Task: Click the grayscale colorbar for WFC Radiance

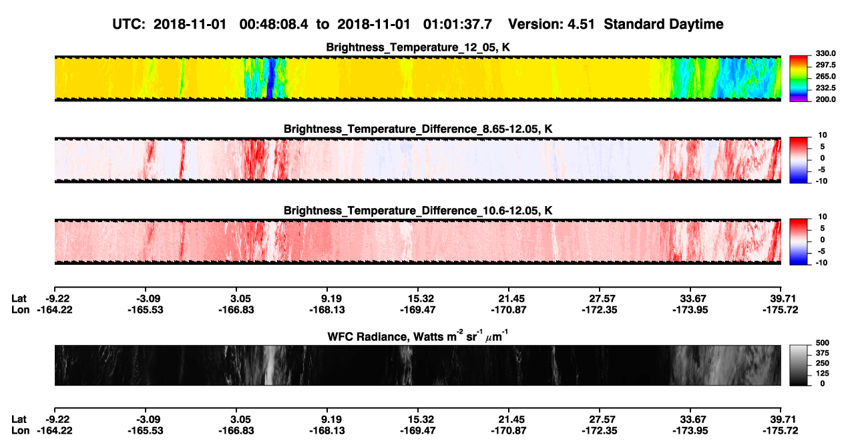Action: (799, 365)
